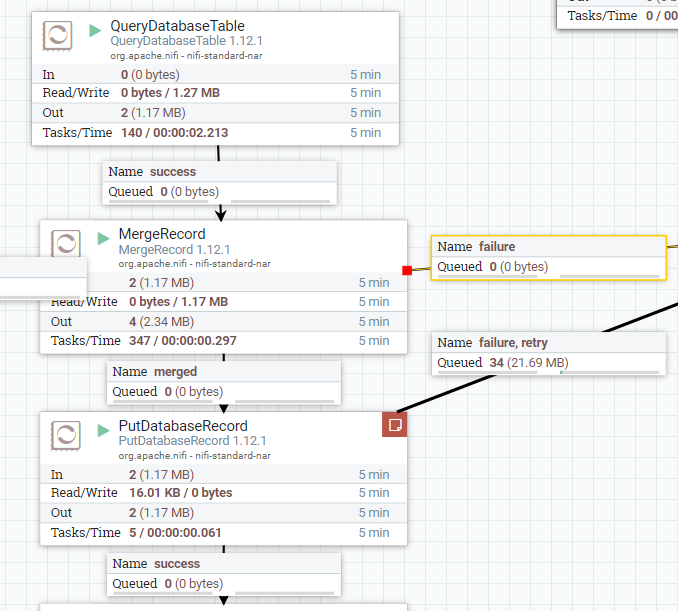Click the failure connection queue count bar
Viewport: 678px width, 611px height.
point(487,276)
